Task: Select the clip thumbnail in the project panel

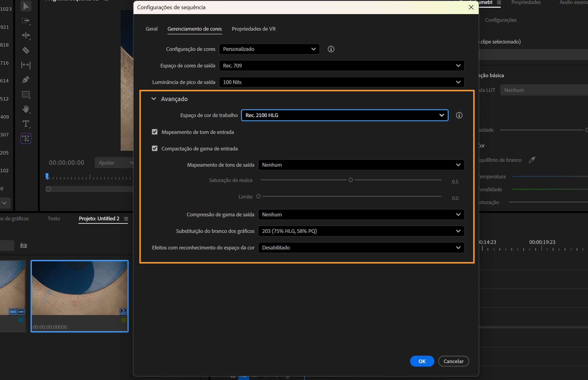Action: (x=79, y=288)
